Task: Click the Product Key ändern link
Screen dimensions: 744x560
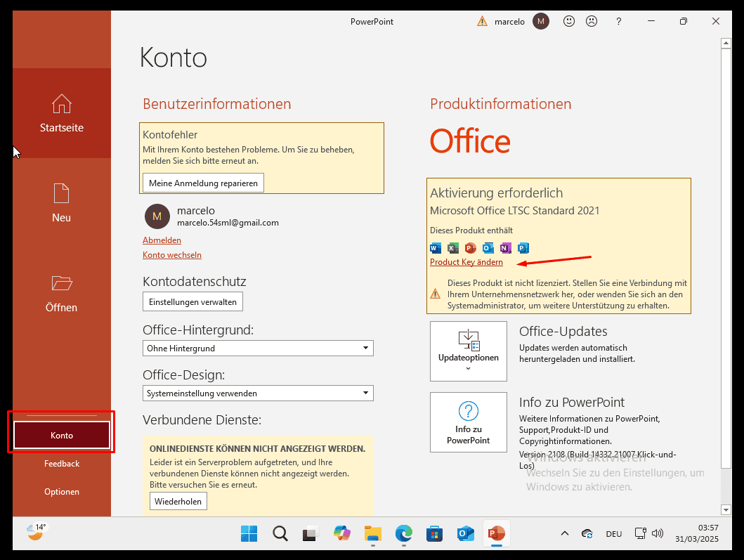Action: coord(466,262)
